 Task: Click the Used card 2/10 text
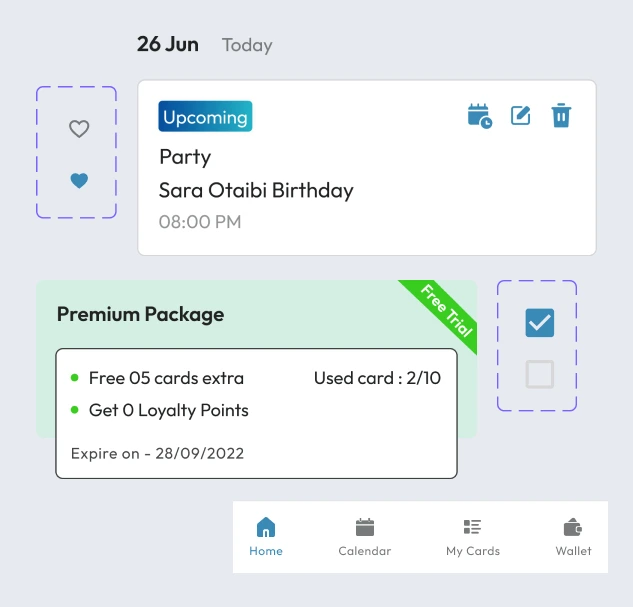click(x=377, y=378)
